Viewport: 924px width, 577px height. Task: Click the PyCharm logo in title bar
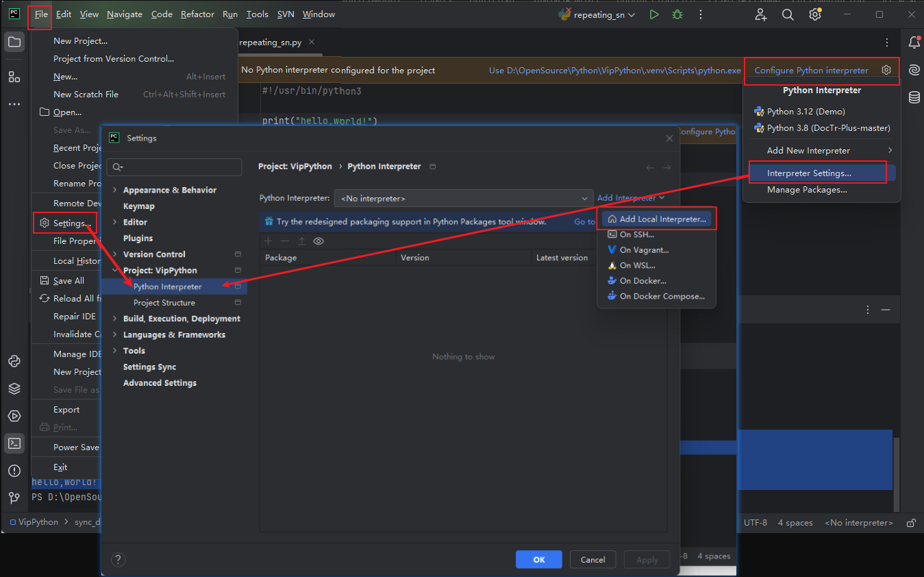[14, 14]
